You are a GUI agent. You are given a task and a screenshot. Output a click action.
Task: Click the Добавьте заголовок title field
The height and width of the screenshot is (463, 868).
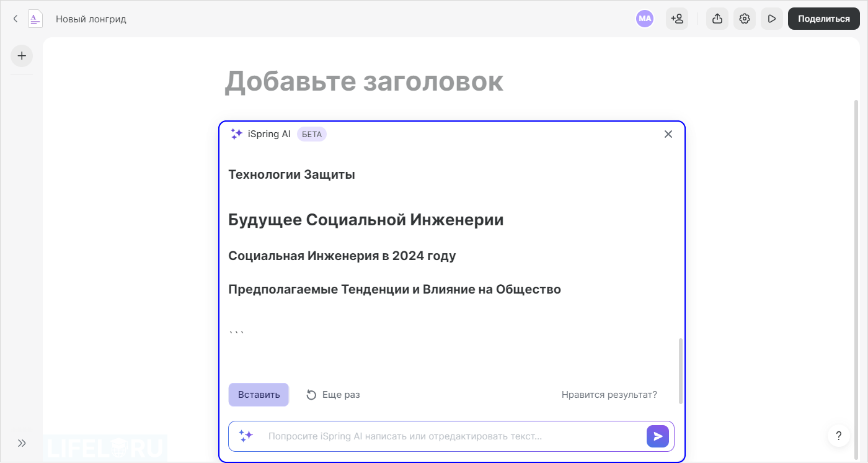pos(365,81)
